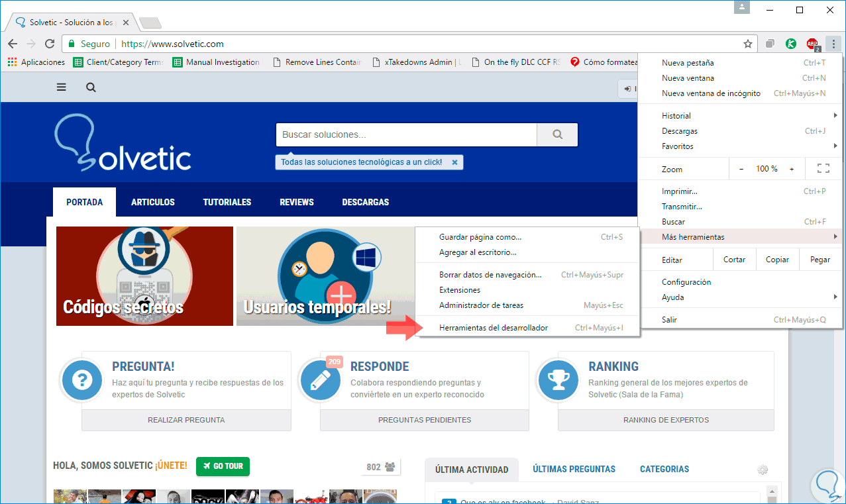
Task: Submit search with magnifier button
Action: point(557,134)
